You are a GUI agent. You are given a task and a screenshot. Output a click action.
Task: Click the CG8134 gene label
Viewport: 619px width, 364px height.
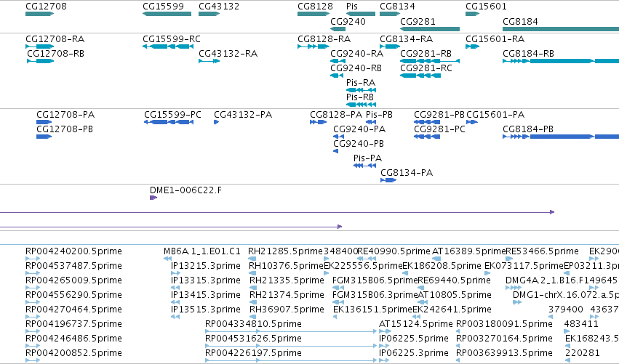397,7
